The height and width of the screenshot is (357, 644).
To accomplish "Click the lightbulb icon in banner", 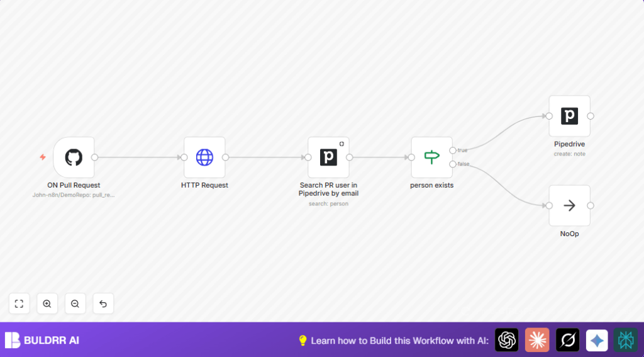I will (303, 341).
